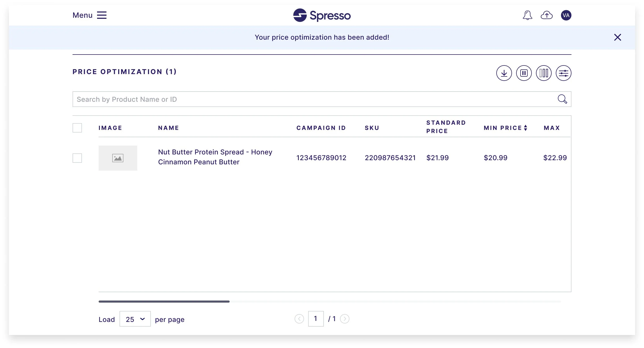Click the Search by Product Name field
This screenshot has height=348, width=644.
click(313, 99)
